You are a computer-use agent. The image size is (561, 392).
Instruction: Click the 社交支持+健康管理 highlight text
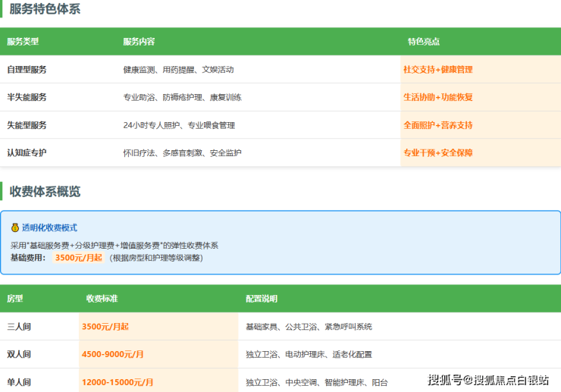pos(437,70)
